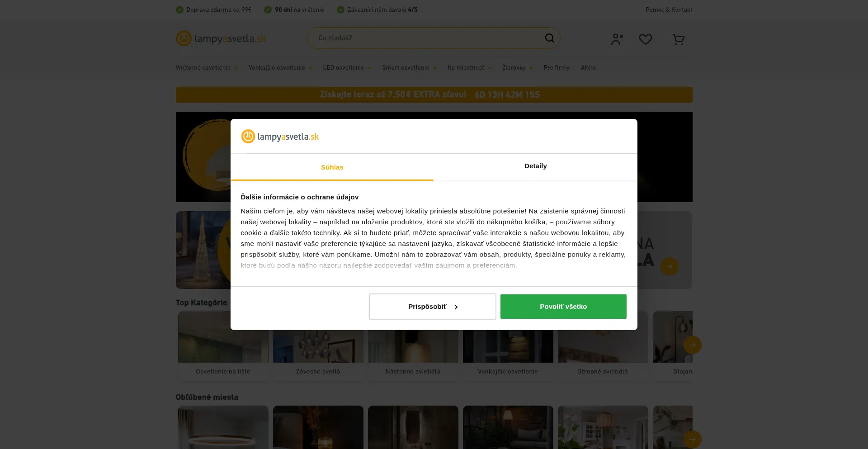Open the wishlist heart icon

pyautogui.click(x=645, y=39)
